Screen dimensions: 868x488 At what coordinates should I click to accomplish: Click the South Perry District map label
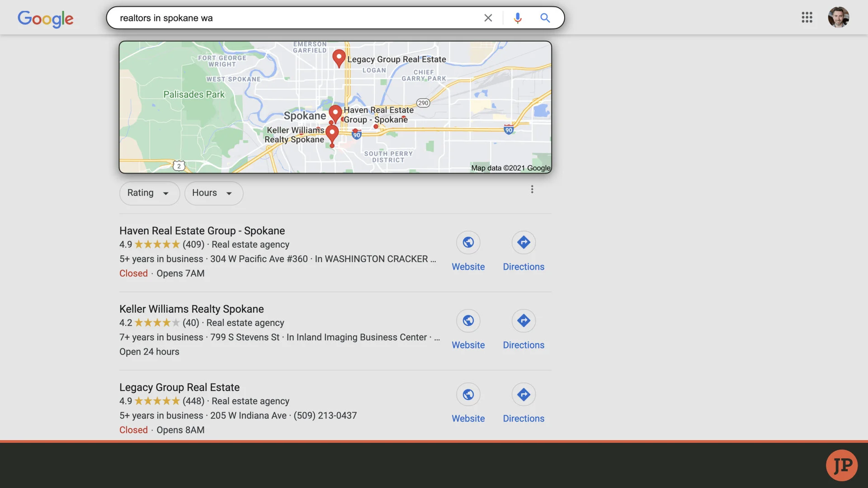coord(388,157)
